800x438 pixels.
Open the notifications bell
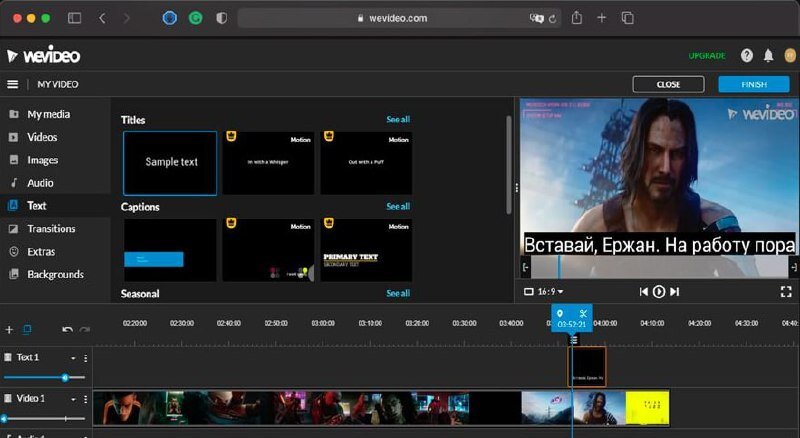768,56
